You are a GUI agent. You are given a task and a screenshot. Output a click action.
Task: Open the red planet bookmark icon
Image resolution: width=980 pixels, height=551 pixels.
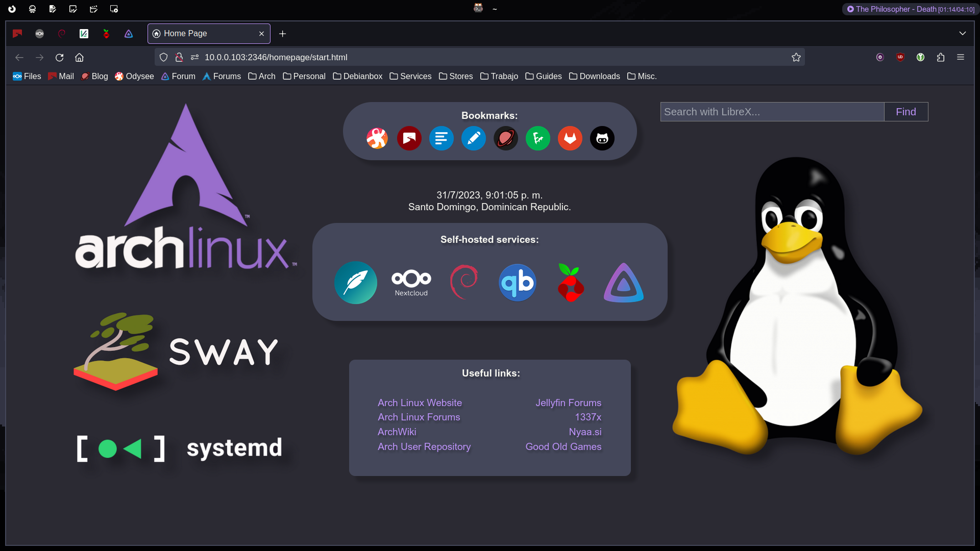click(x=506, y=138)
